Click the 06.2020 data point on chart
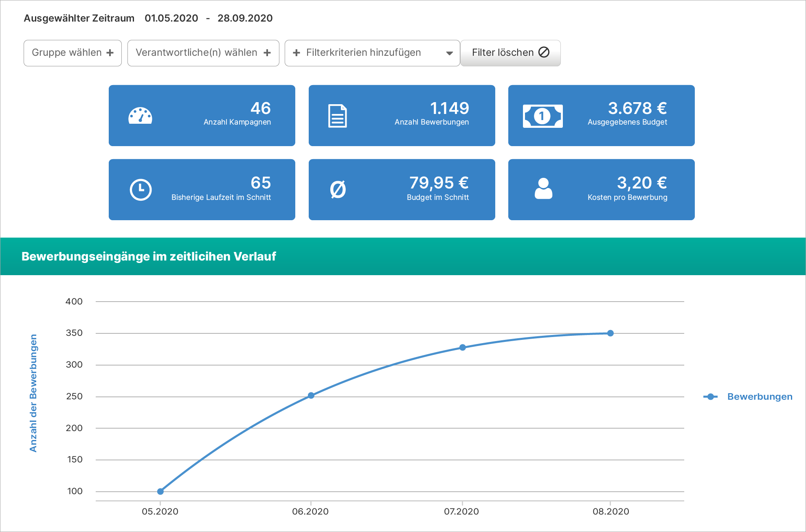 pyautogui.click(x=311, y=396)
